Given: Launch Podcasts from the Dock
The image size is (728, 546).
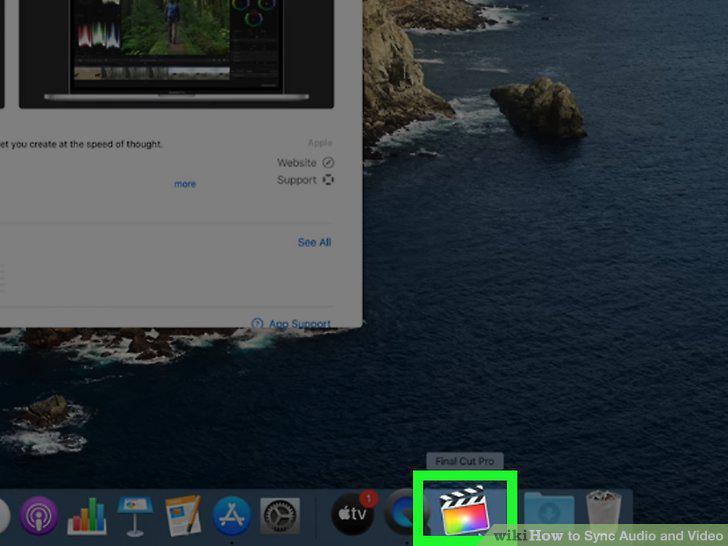Looking at the screenshot, I should point(39,516).
